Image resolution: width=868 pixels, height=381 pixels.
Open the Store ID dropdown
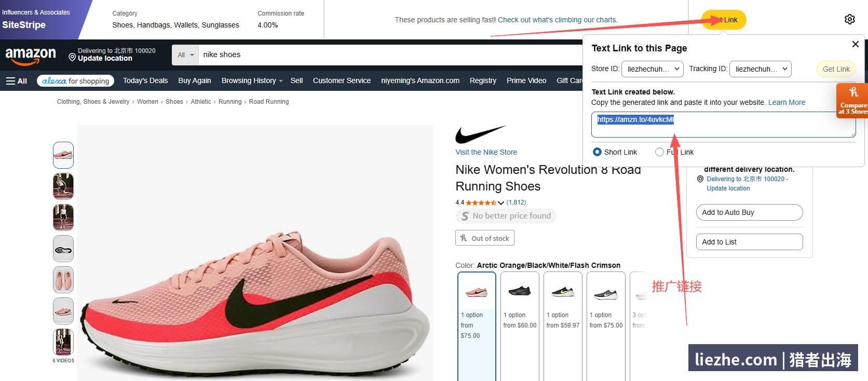tap(652, 69)
